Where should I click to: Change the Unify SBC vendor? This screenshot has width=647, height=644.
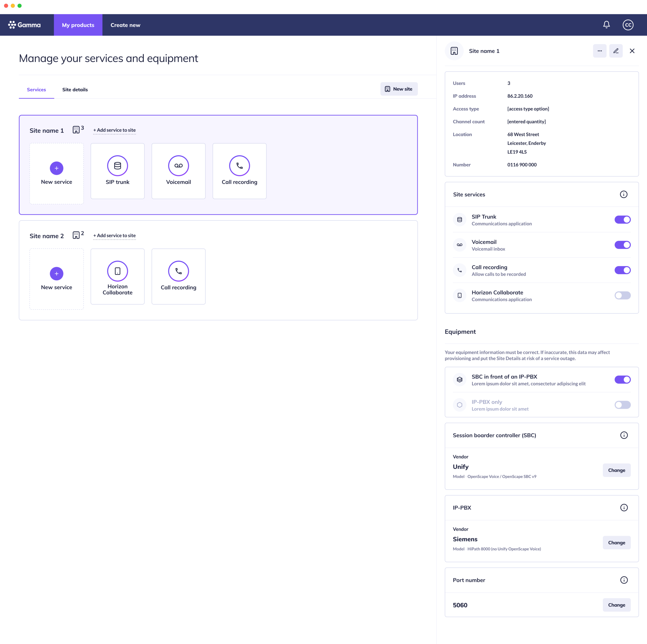616,470
